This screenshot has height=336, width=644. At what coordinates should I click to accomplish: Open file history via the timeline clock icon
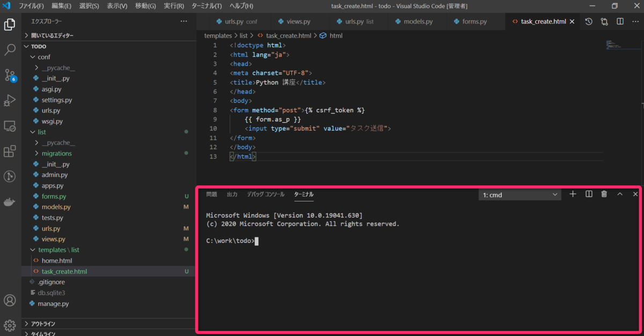pos(588,21)
